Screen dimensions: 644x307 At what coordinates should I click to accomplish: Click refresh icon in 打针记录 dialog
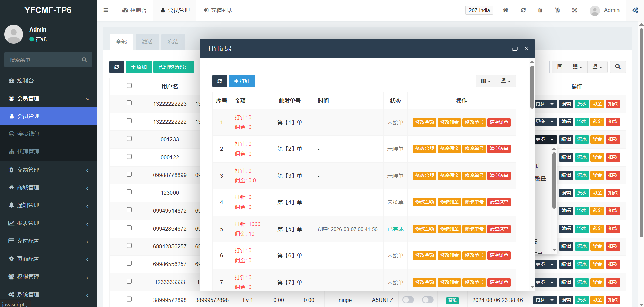click(x=219, y=81)
